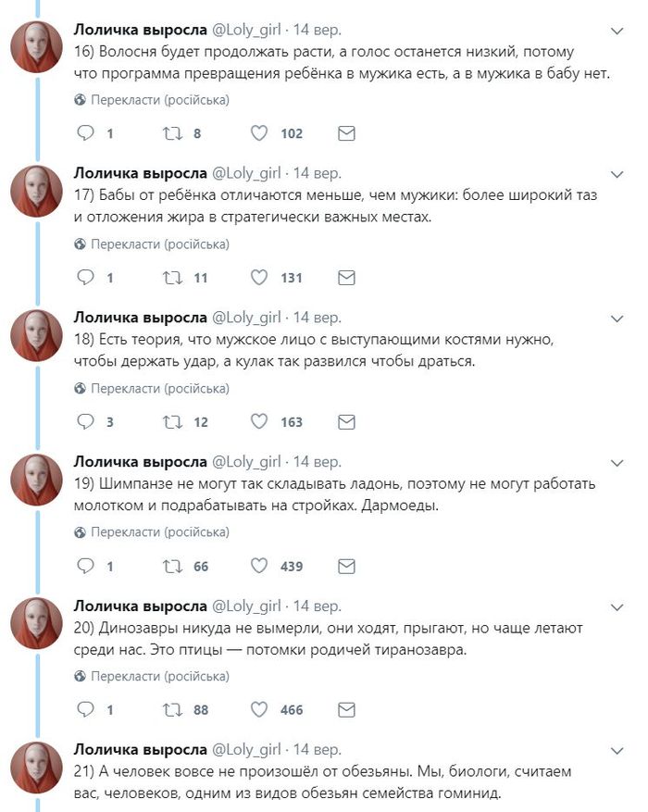Viewport: 648px width, 812px height.
Task: Reply to tweet 20 about Динозавры
Action: [x=85, y=710]
